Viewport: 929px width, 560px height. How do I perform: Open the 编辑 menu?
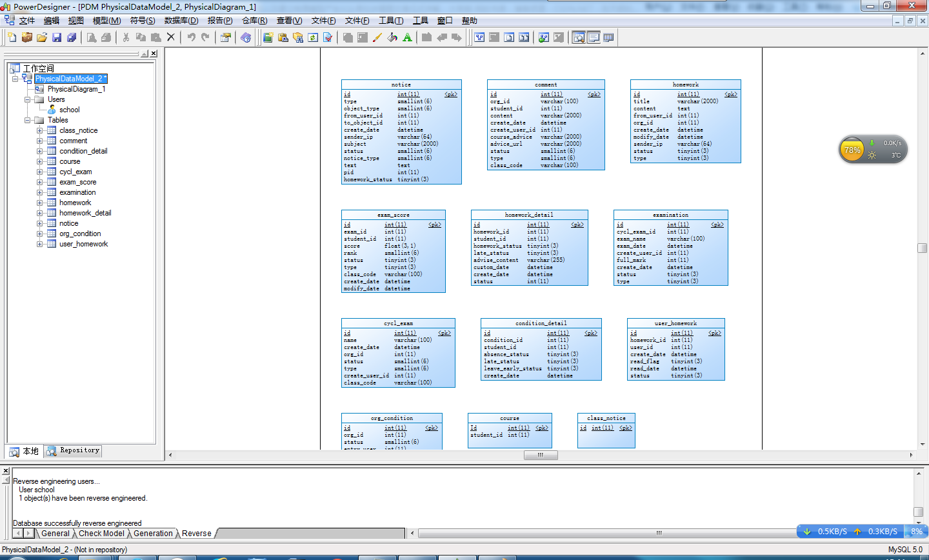(x=52, y=21)
